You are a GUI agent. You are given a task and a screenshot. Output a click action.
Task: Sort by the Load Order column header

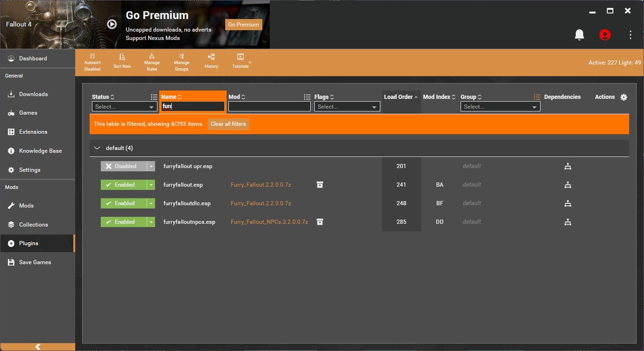click(x=401, y=97)
